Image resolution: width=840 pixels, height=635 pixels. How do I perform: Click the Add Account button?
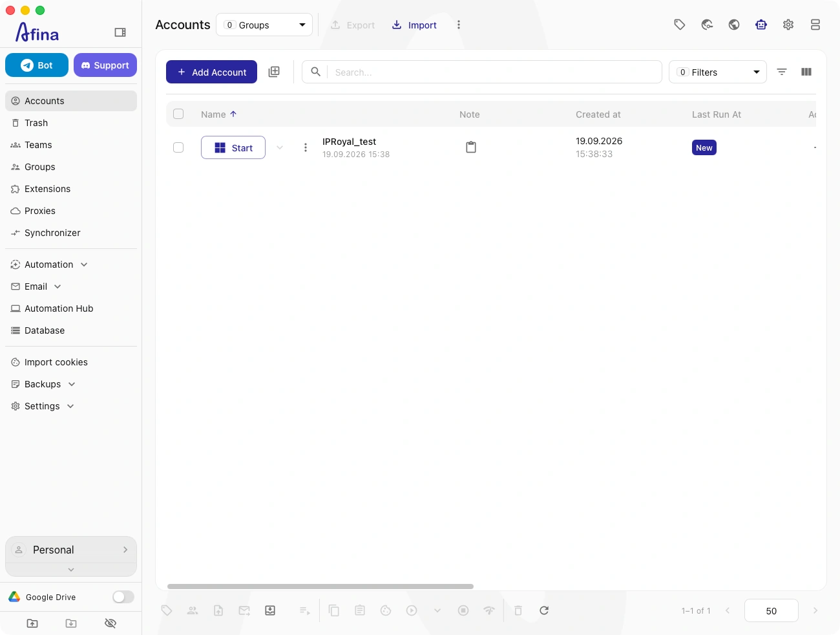pos(211,72)
